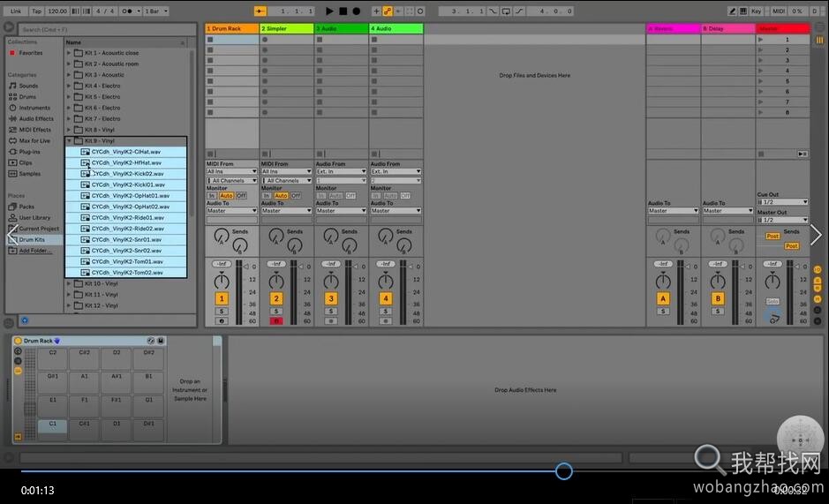Viewport: 829px width, 504px height.
Task: Enable the Draw Mode pencil icon
Action: point(732,11)
